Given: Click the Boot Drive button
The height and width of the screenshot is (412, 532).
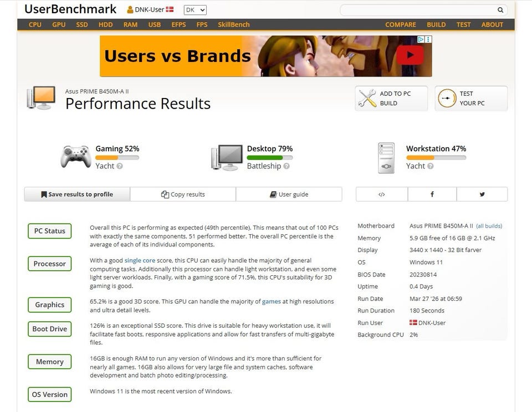Looking at the screenshot, I should coord(49,329).
